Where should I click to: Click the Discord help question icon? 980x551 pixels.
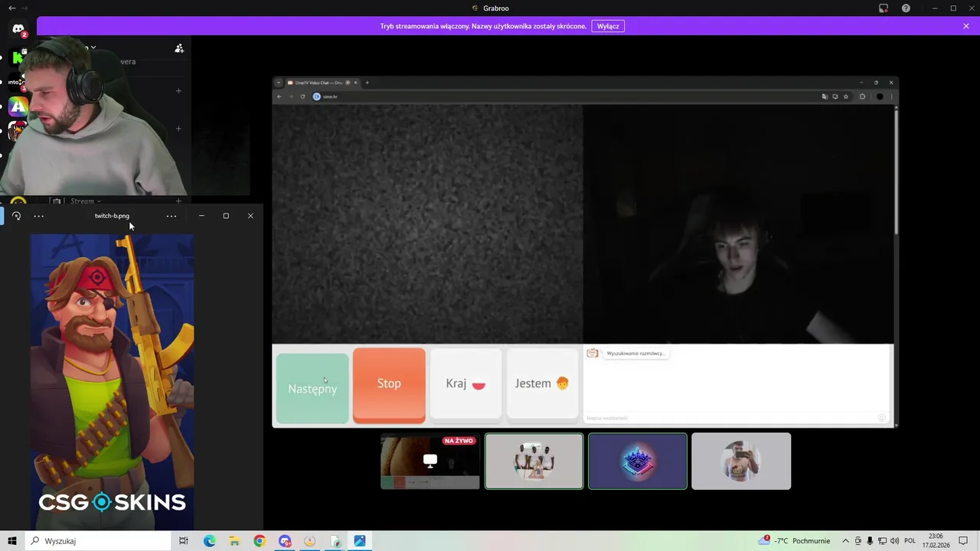[x=906, y=8]
